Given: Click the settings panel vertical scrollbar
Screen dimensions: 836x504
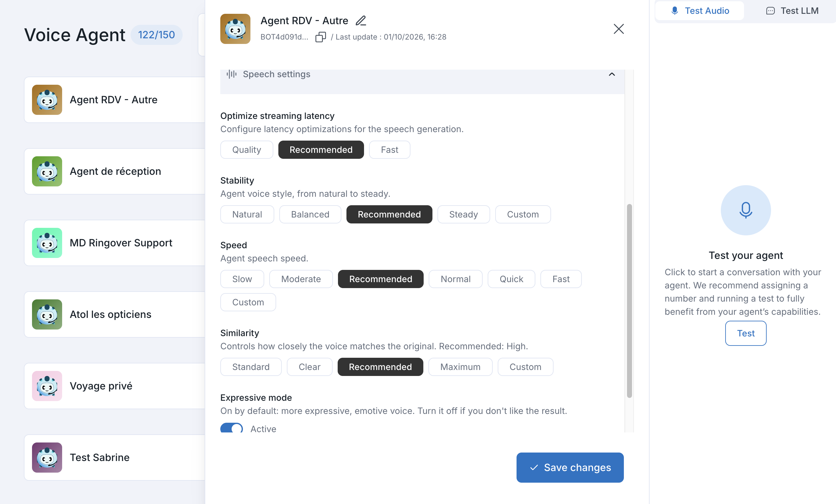Looking at the screenshot, I should pos(629,301).
